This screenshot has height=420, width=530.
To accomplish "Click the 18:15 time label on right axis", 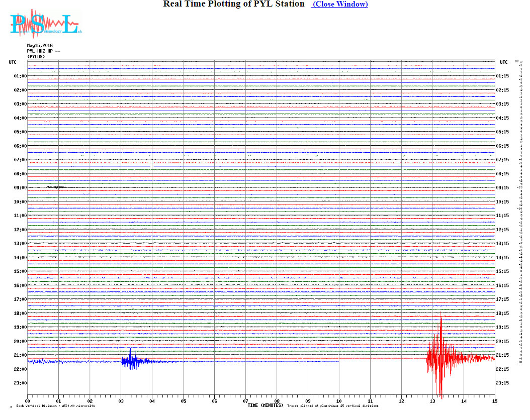I will 503,313.
